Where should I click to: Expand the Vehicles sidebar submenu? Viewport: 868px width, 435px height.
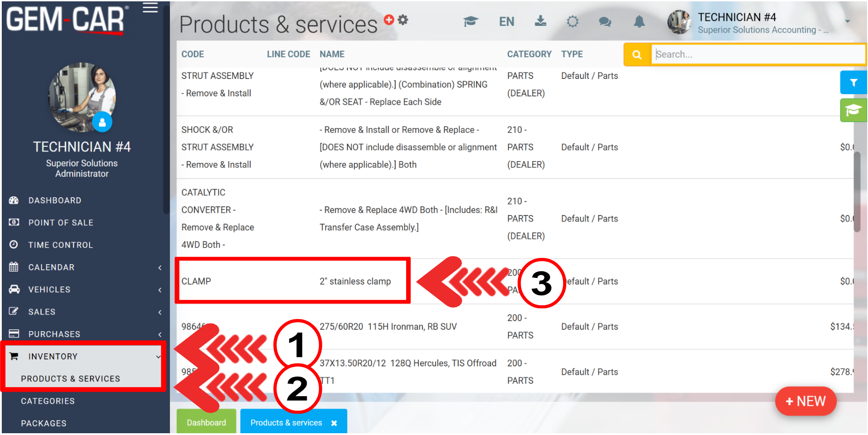pyautogui.click(x=160, y=290)
